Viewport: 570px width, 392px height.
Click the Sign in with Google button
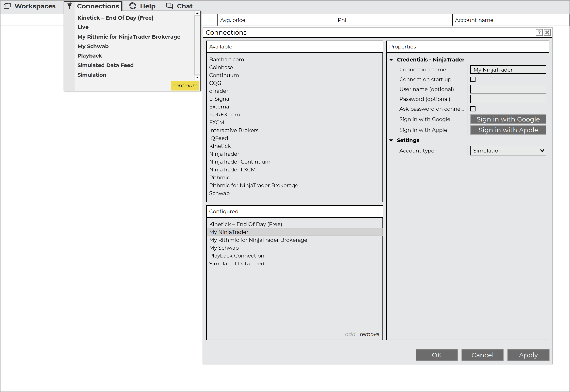coord(508,119)
